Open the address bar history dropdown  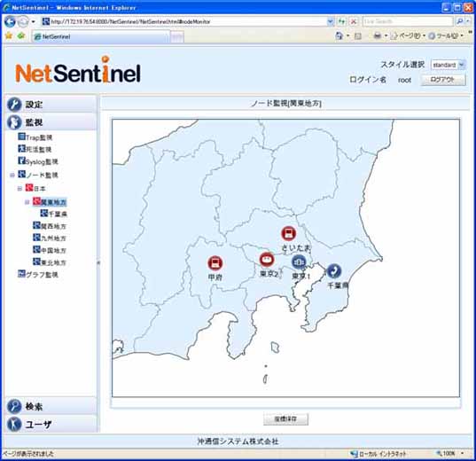(331, 21)
